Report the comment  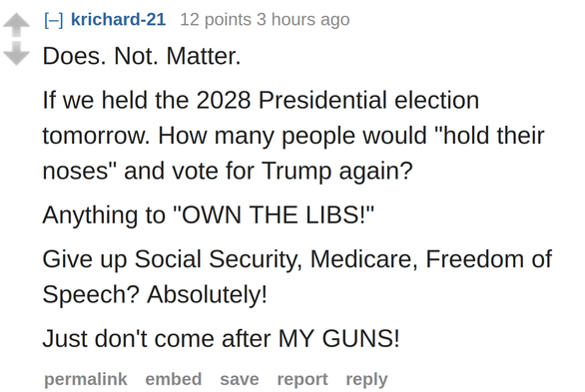pos(302,379)
